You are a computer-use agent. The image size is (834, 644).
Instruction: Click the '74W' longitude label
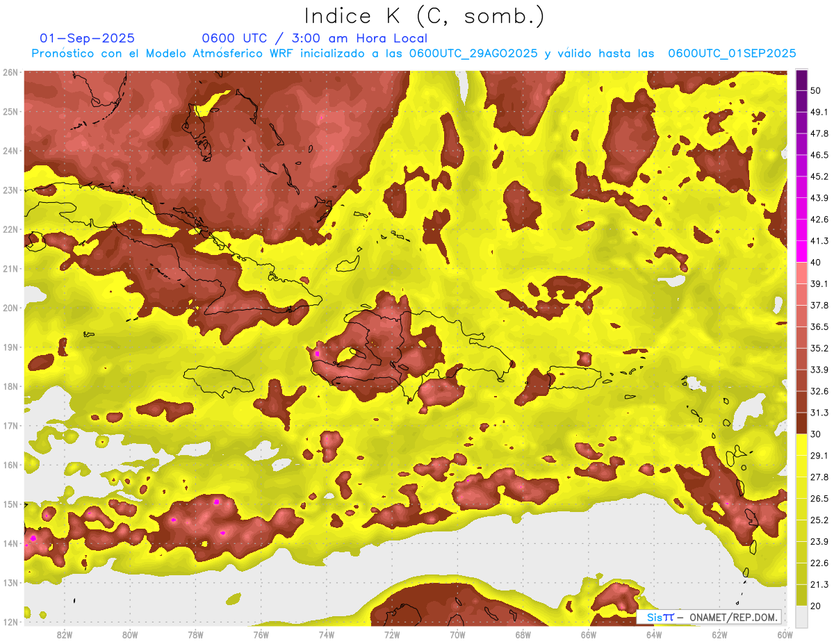(327, 635)
